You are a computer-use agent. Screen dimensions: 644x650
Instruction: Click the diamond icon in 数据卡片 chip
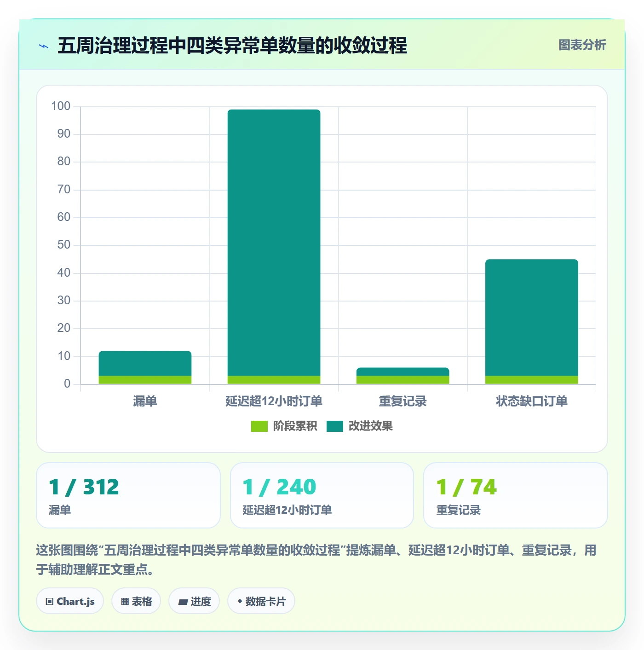[240, 601]
